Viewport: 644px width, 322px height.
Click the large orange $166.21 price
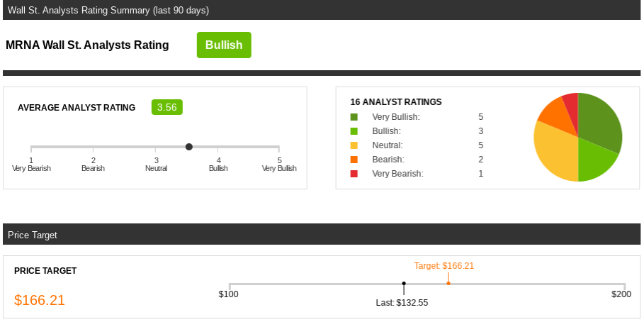coord(40,300)
